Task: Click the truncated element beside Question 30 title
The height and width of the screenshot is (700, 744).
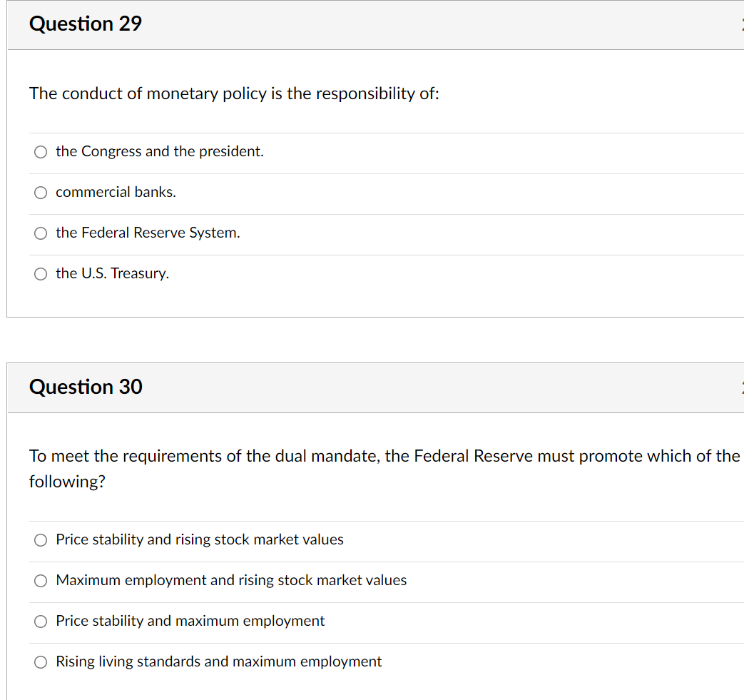Action: click(x=742, y=387)
